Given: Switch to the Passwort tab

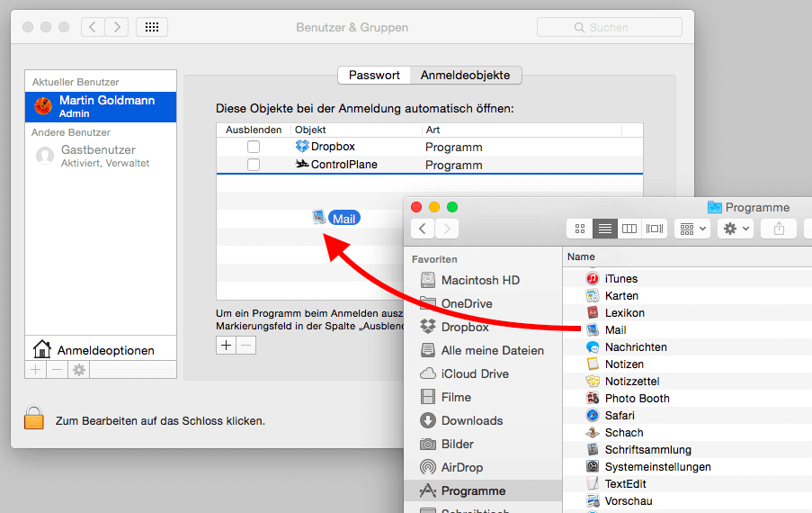Looking at the screenshot, I should pyautogui.click(x=374, y=75).
